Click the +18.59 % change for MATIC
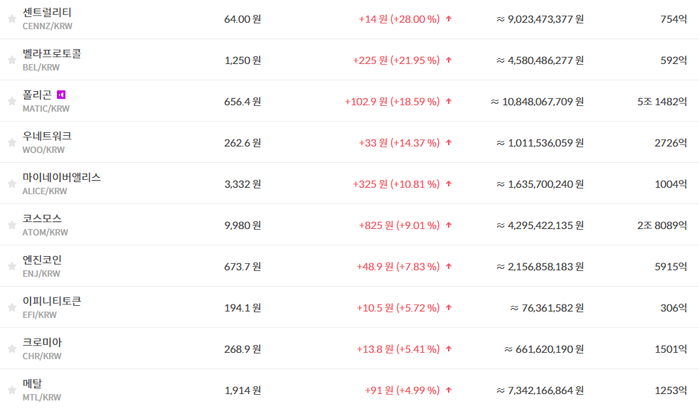Screen dimensions: 699x409 (x=415, y=102)
